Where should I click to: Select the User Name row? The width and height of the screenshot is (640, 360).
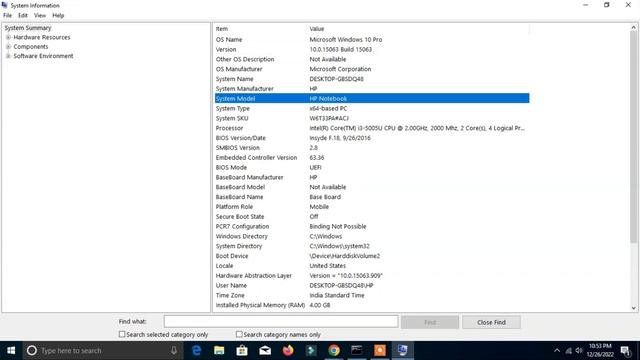[x=372, y=285]
